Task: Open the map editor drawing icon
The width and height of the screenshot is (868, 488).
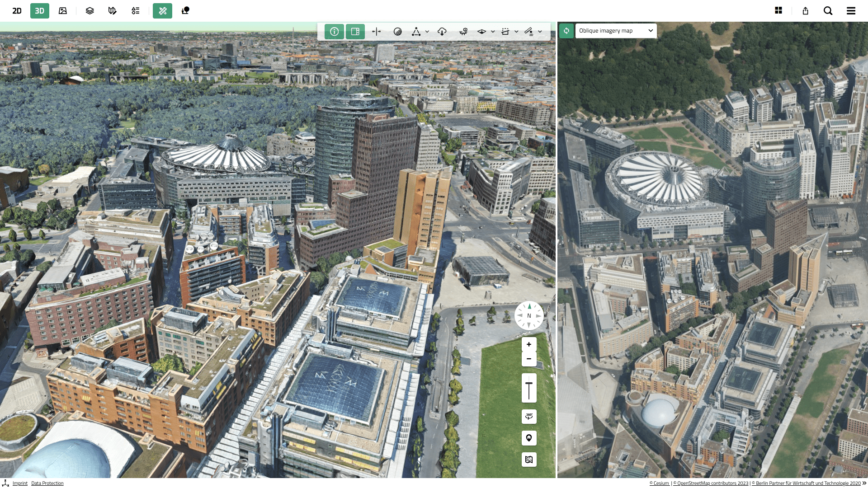Action: click(113, 11)
